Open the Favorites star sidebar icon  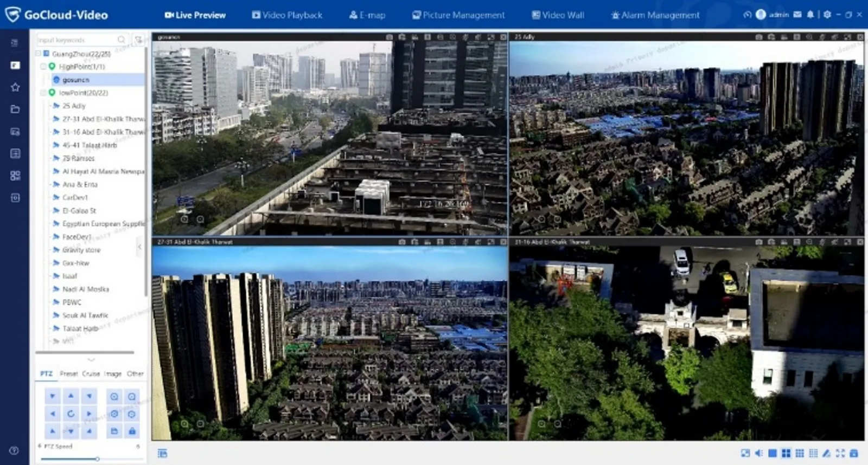point(15,87)
